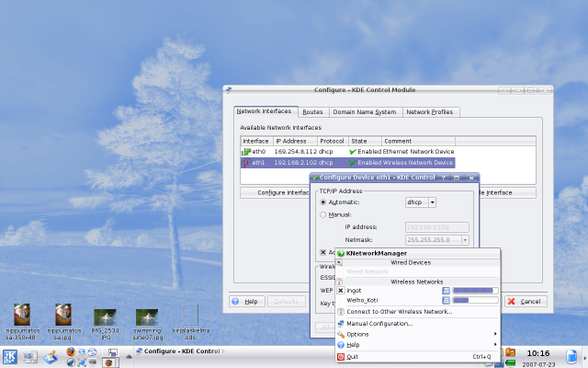Select the Automatic radio button
588x368 pixels.
tap(322, 202)
